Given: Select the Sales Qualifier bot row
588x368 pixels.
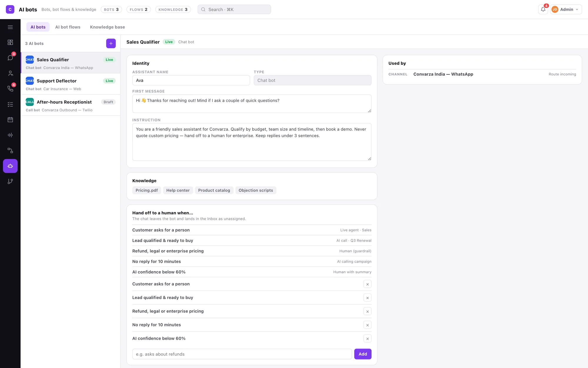Looking at the screenshot, I should (x=71, y=63).
